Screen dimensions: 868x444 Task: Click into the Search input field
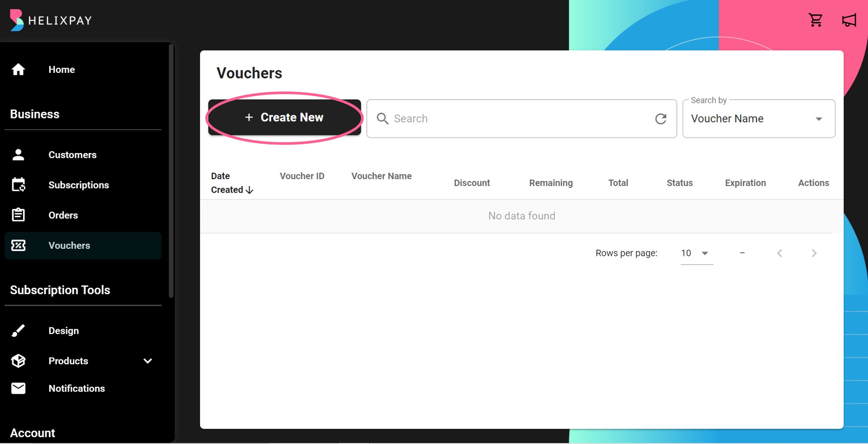click(522, 119)
